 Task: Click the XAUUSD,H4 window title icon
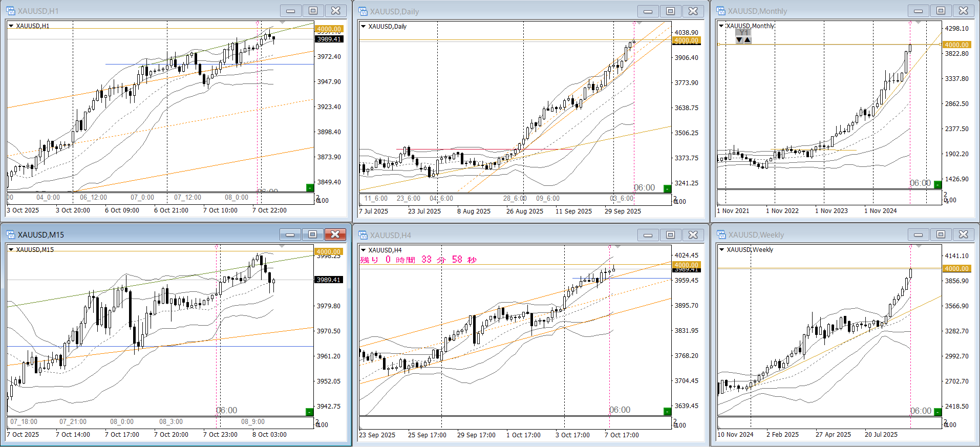(363, 235)
